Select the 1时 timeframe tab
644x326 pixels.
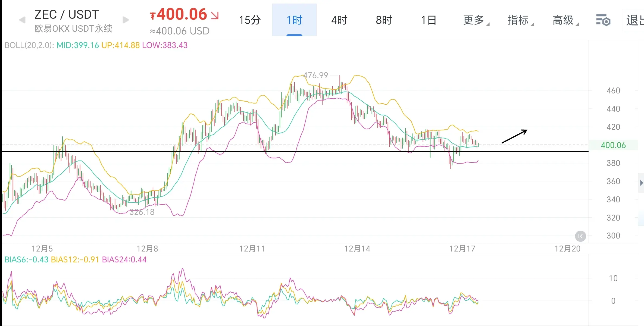[294, 20]
